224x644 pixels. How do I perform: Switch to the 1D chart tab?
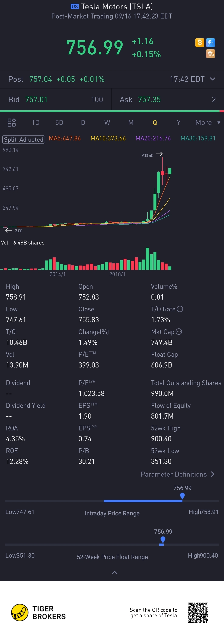[x=35, y=123]
